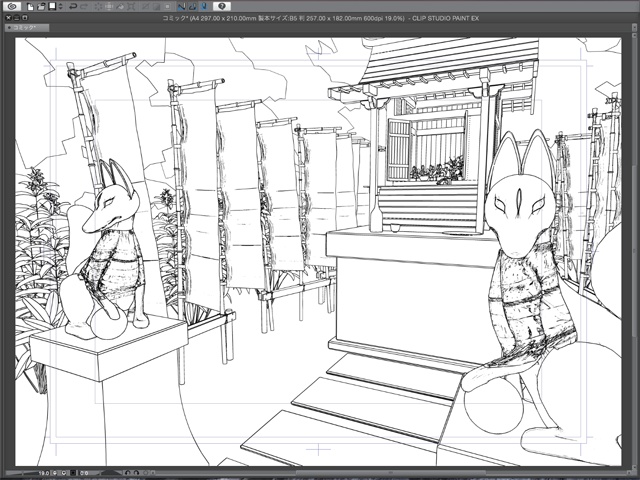Viewport: 640px width, 480px height.
Task: Click the rotation angle slider in bottom bar
Action: click(111, 472)
